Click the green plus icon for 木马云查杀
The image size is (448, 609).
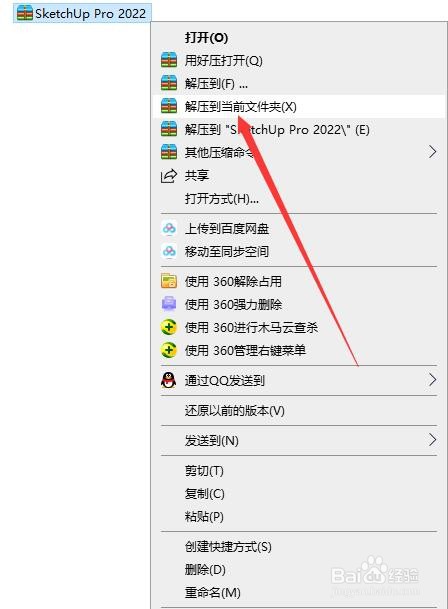click(x=169, y=327)
